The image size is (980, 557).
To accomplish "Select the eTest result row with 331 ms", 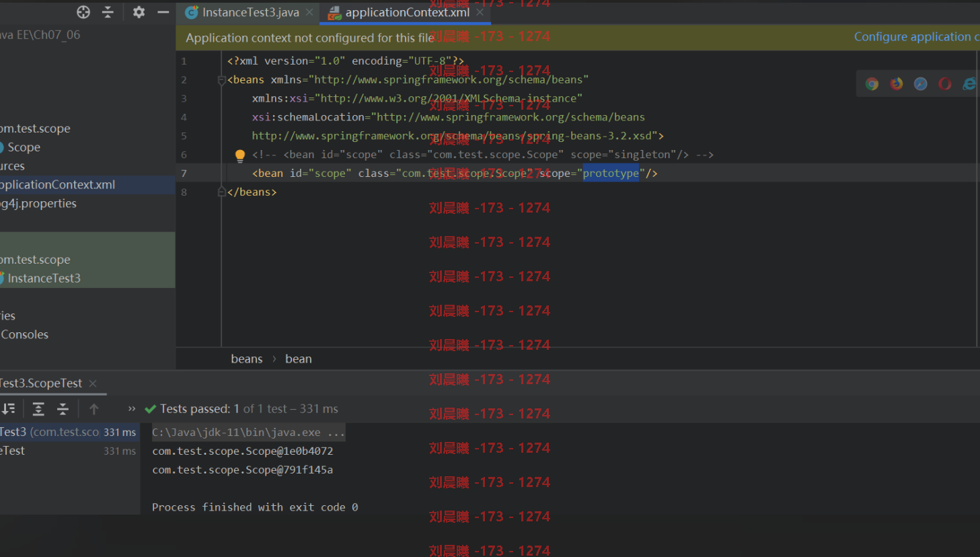I will pyautogui.click(x=70, y=451).
